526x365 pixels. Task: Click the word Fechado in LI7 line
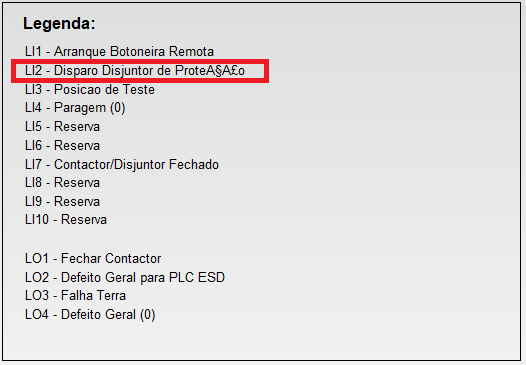pyautogui.click(x=194, y=164)
